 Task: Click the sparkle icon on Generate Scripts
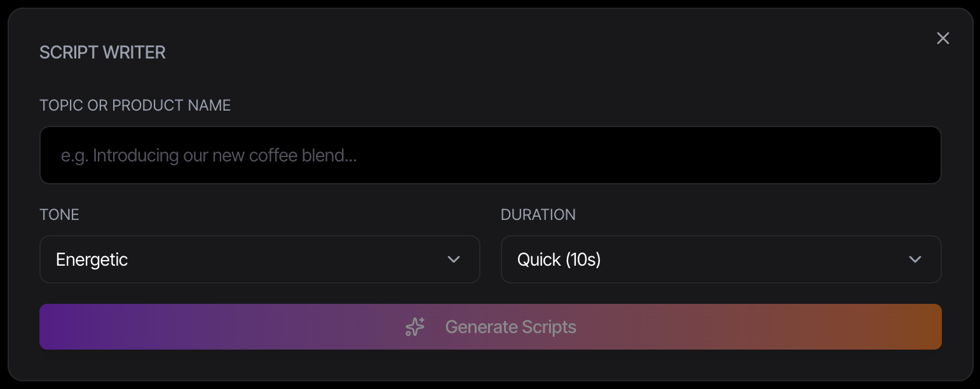click(414, 326)
